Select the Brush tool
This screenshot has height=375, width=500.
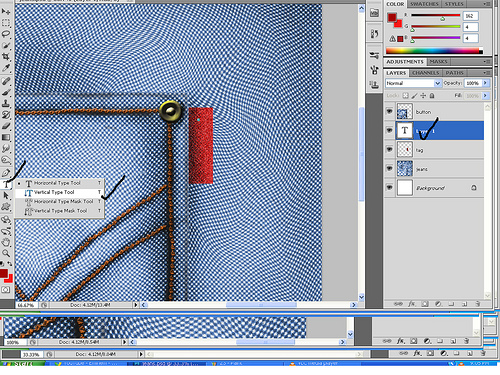(x=6, y=92)
